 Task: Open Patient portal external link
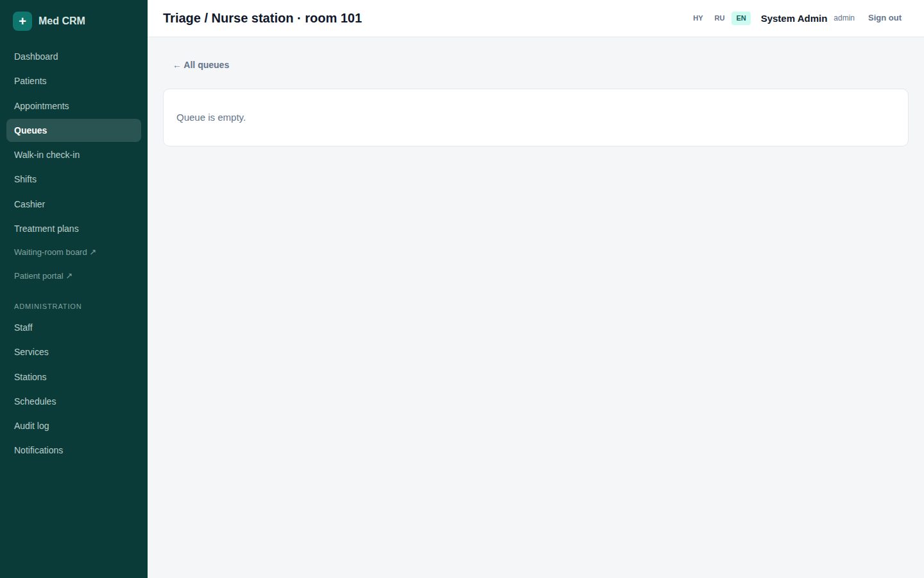click(74, 276)
